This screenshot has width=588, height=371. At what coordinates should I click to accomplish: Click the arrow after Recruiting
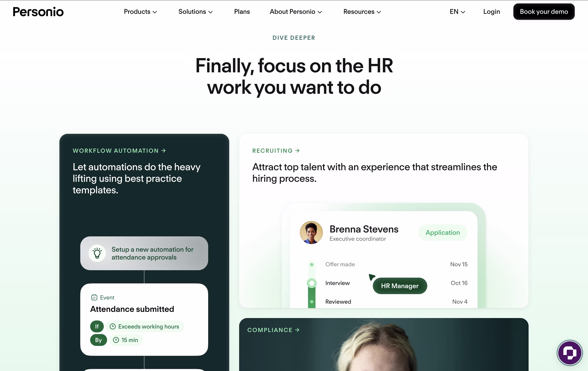[298, 151]
